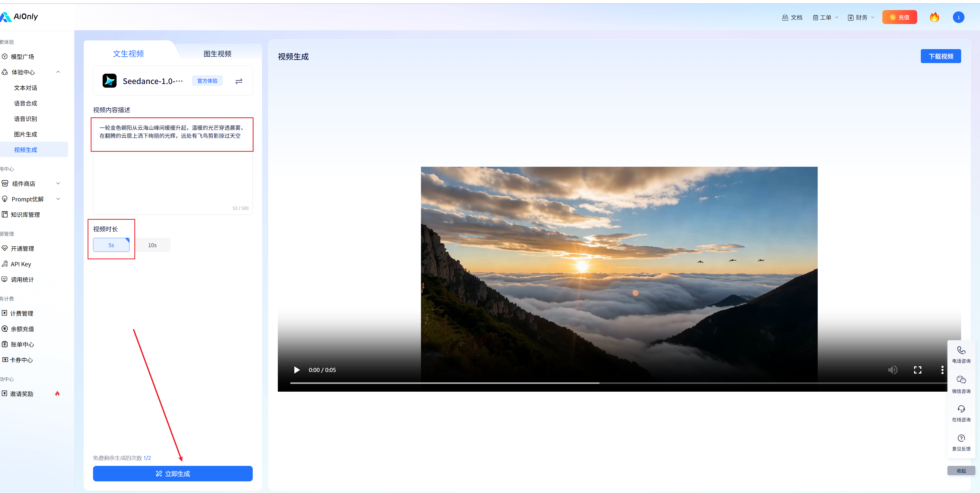Open the video three-dot options menu
The image size is (980, 493).
[x=942, y=370]
